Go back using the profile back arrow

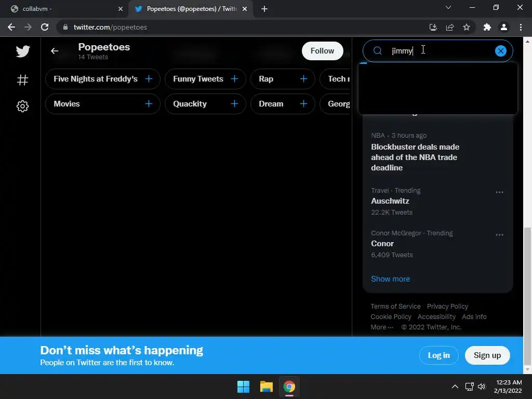coord(55,51)
